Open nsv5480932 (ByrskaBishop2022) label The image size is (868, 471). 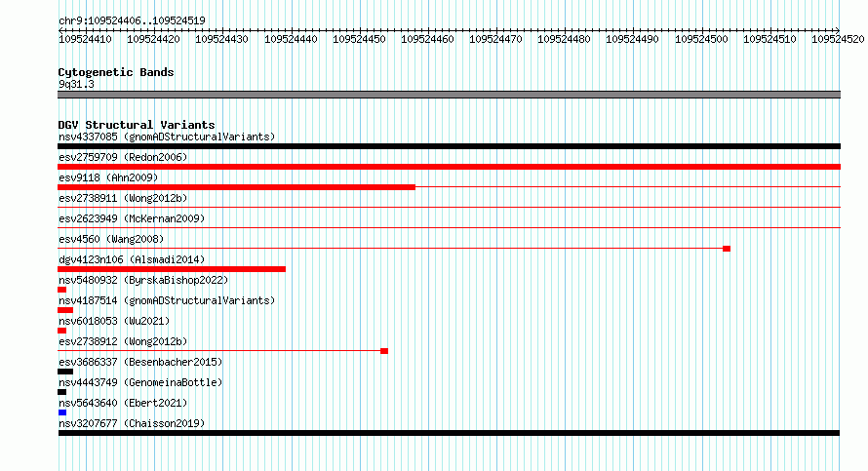[143, 280]
